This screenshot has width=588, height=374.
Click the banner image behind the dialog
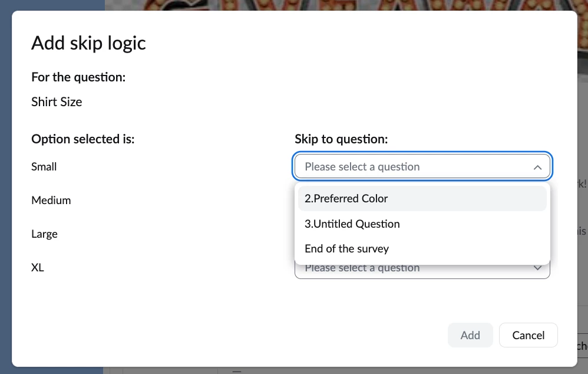(x=354, y=5)
